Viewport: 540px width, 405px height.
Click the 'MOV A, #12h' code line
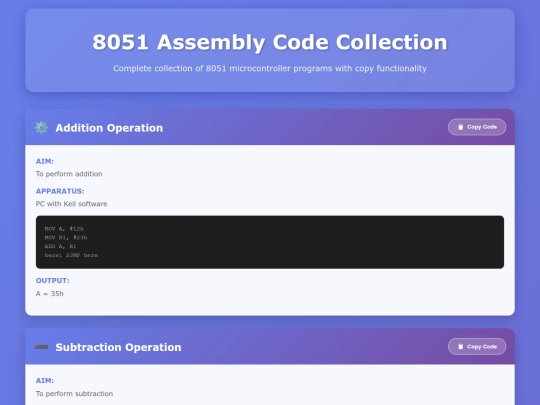pyautogui.click(x=64, y=229)
